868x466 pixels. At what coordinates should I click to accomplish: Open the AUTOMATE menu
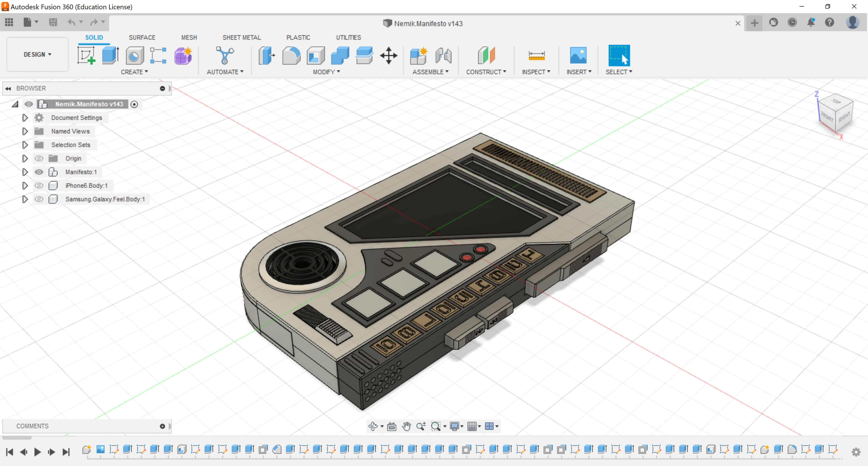point(225,72)
